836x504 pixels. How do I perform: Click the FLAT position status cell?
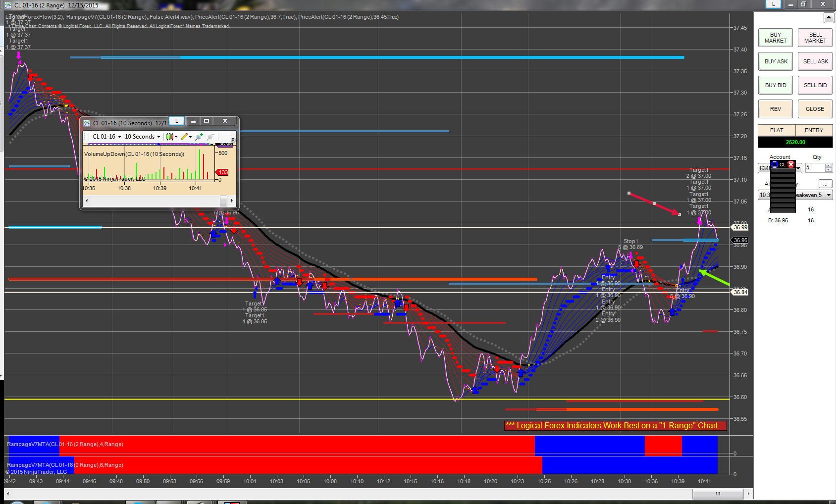point(777,130)
